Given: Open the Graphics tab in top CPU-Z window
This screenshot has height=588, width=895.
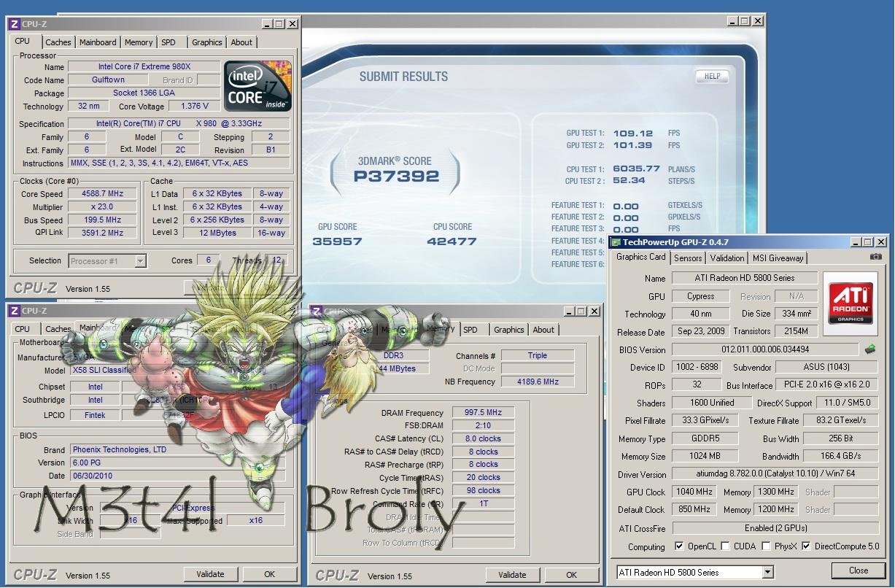Looking at the screenshot, I should (x=207, y=42).
